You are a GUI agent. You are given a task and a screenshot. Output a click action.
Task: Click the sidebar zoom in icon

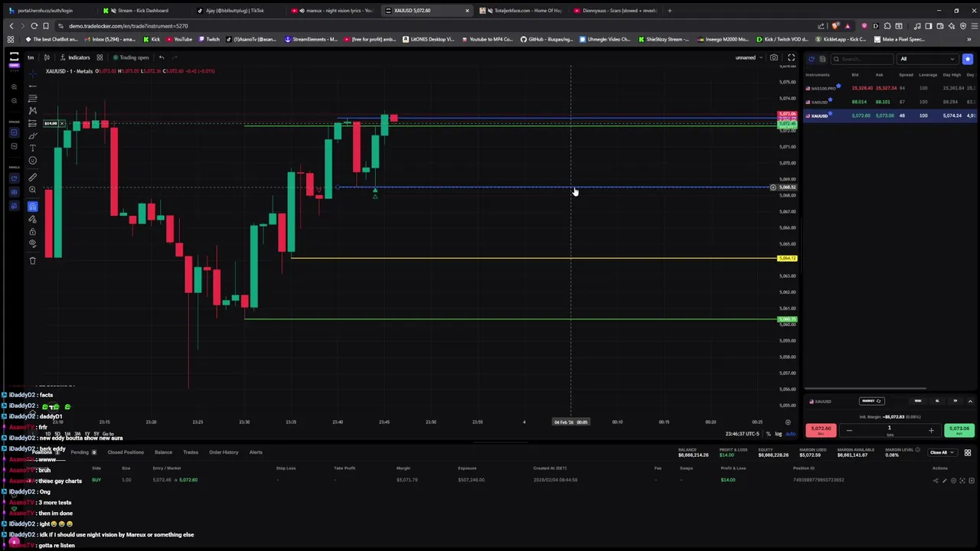[x=14, y=86]
